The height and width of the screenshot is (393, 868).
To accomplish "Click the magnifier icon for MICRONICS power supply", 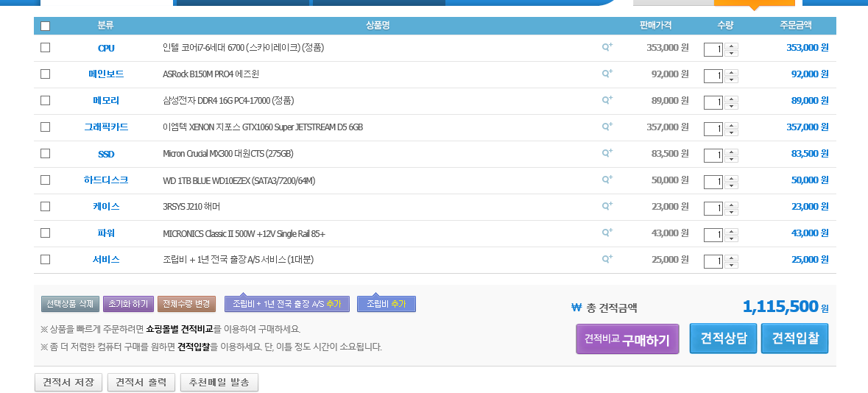I will click(x=607, y=233).
